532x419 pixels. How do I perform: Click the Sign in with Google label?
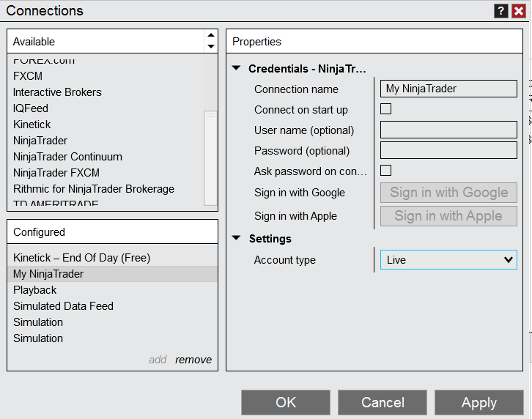(300, 193)
